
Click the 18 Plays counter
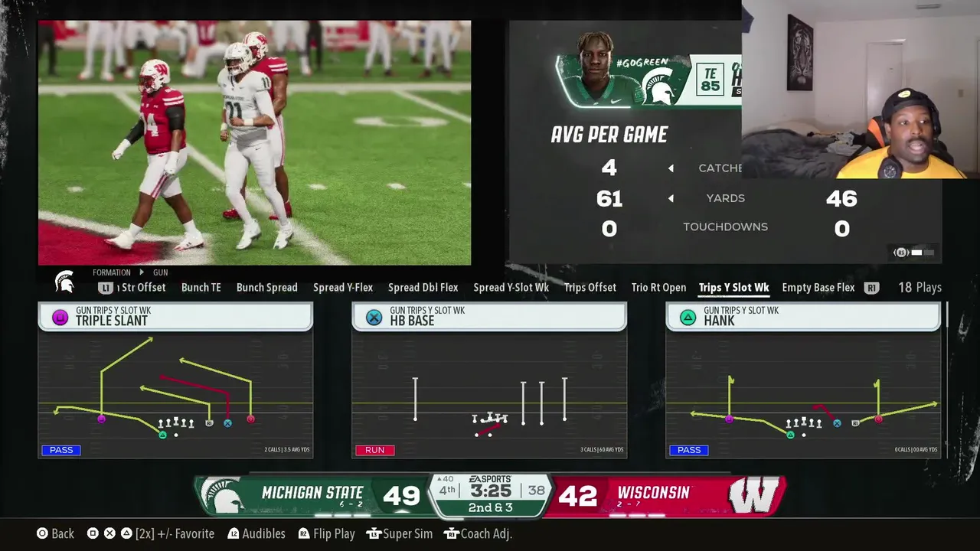pyautogui.click(x=920, y=288)
